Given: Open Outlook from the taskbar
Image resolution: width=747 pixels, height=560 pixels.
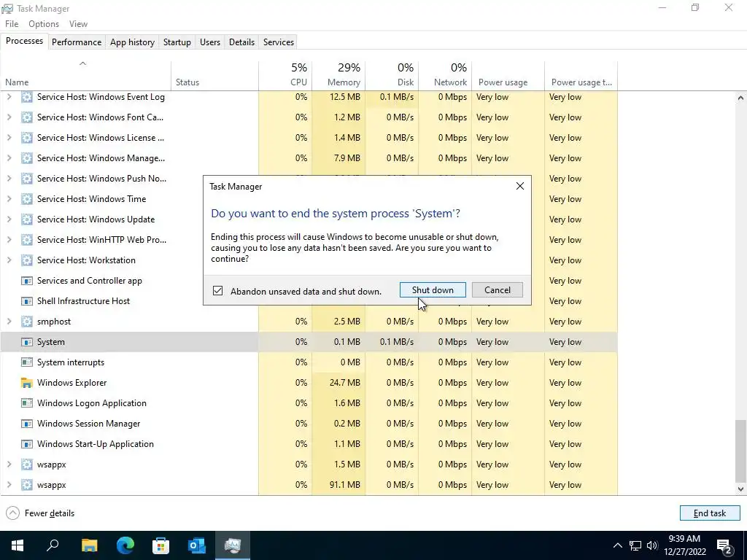Looking at the screenshot, I should [197, 545].
